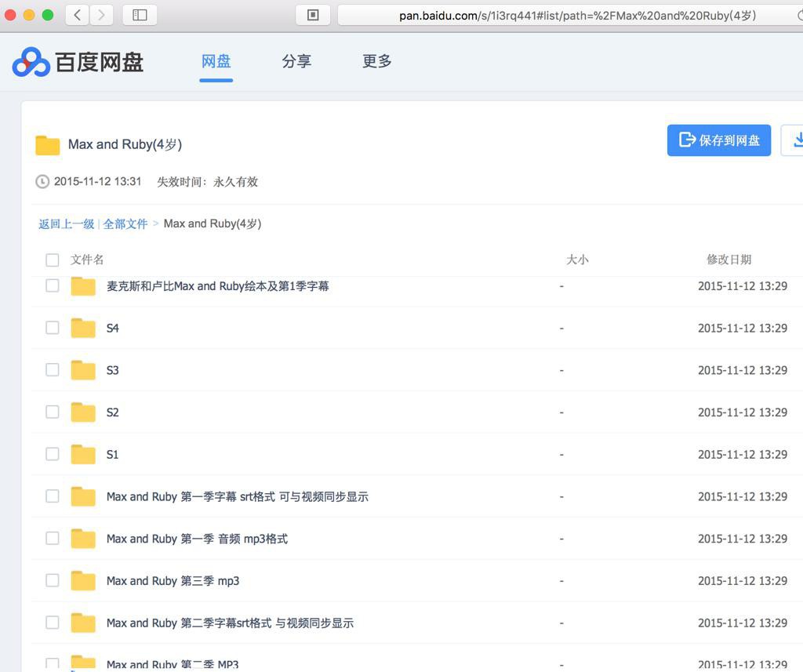Open the S2 folder name
Viewport: 803px width, 672px height.
coord(113,412)
